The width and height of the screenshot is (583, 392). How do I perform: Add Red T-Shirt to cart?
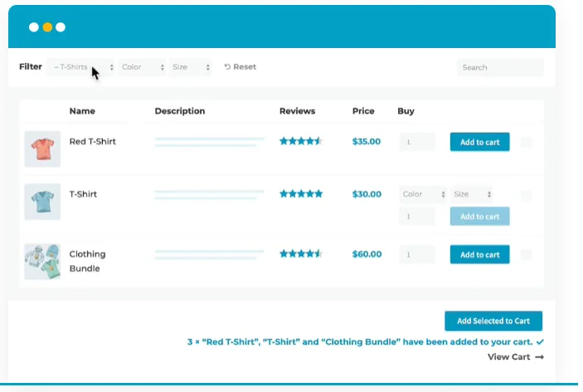point(479,142)
